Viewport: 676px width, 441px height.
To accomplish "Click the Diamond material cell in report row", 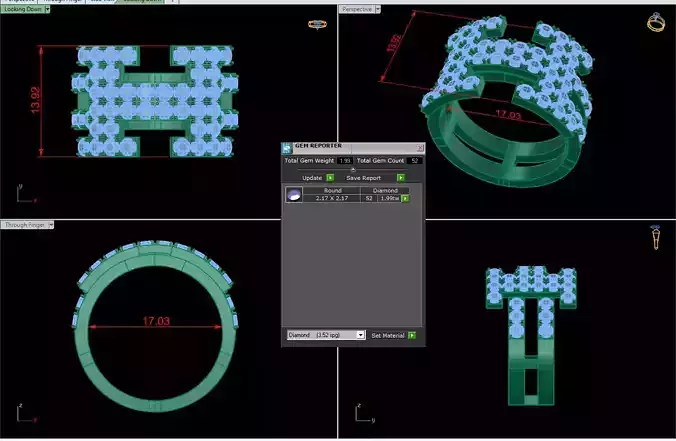I will click(x=385, y=190).
